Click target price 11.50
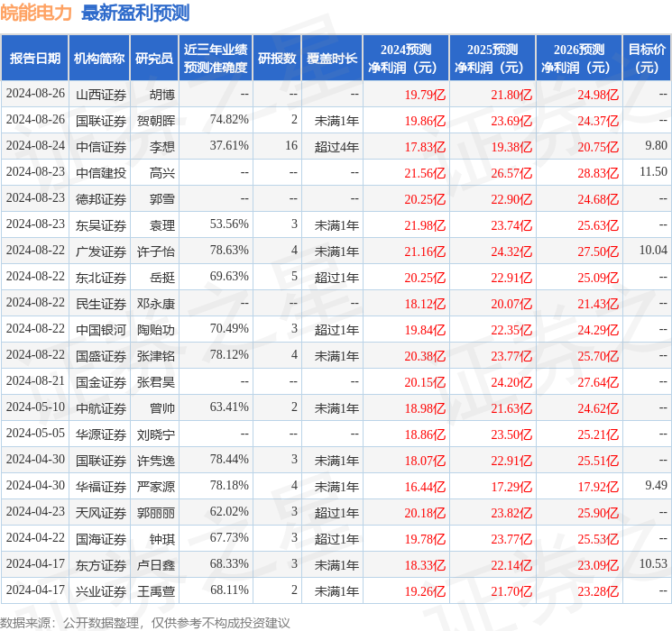The height and width of the screenshot is (631, 672). point(654,172)
